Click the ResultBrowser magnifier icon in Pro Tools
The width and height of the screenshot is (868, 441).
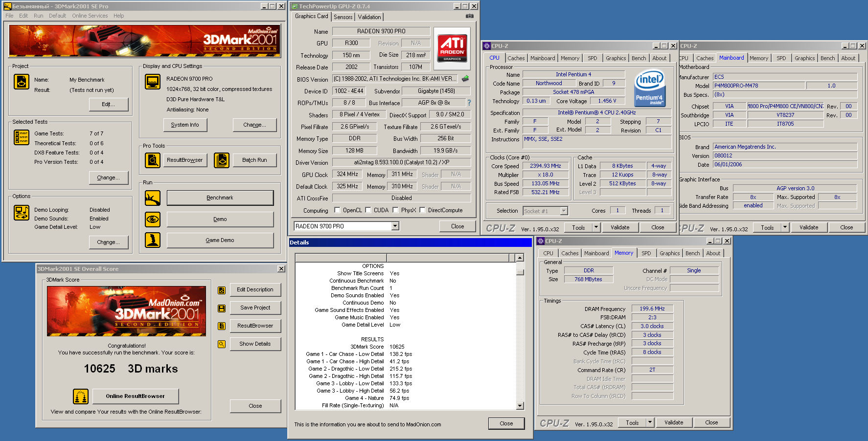click(x=153, y=160)
